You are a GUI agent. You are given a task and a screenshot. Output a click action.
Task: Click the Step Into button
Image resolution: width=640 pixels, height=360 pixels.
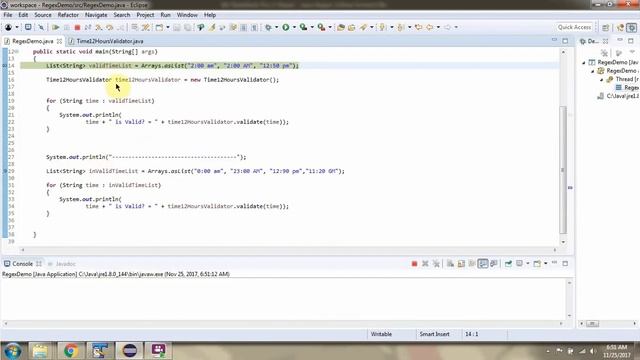click(99, 27)
